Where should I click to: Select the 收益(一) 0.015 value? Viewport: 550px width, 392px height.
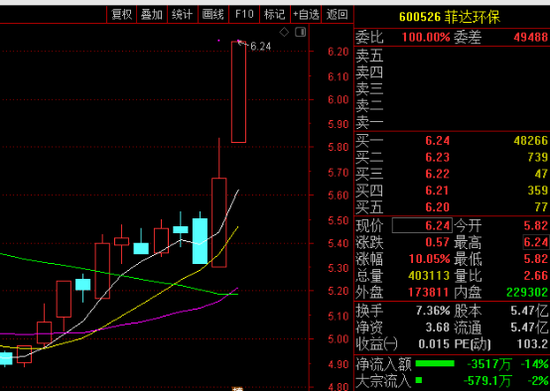point(434,344)
